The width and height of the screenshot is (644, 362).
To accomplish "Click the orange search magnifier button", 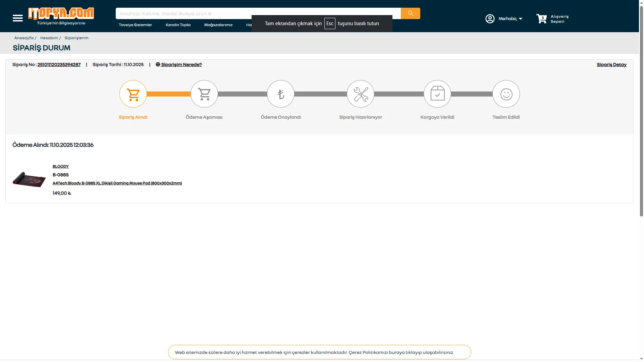I will pyautogui.click(x=410, y=13).
